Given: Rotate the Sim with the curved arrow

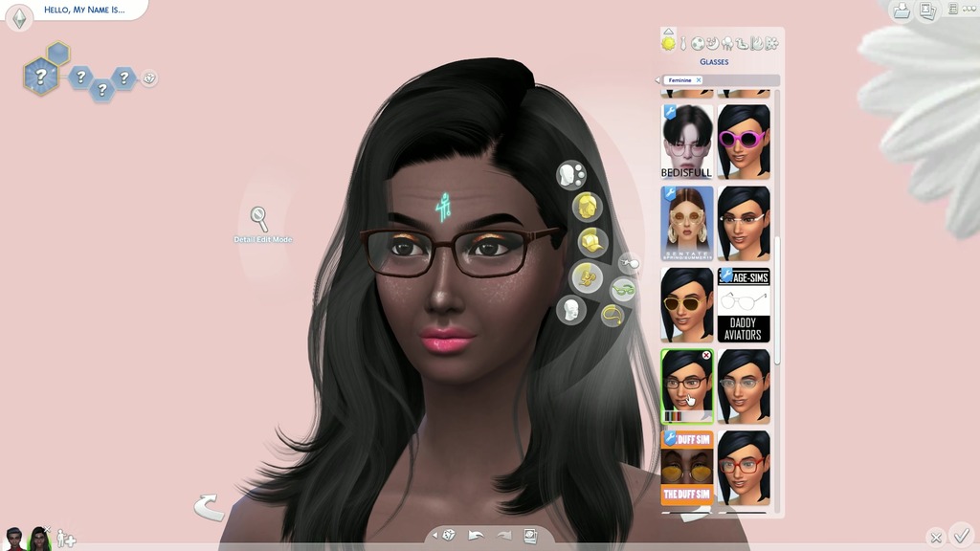Looking at the screenshot, I should (209, 507).
